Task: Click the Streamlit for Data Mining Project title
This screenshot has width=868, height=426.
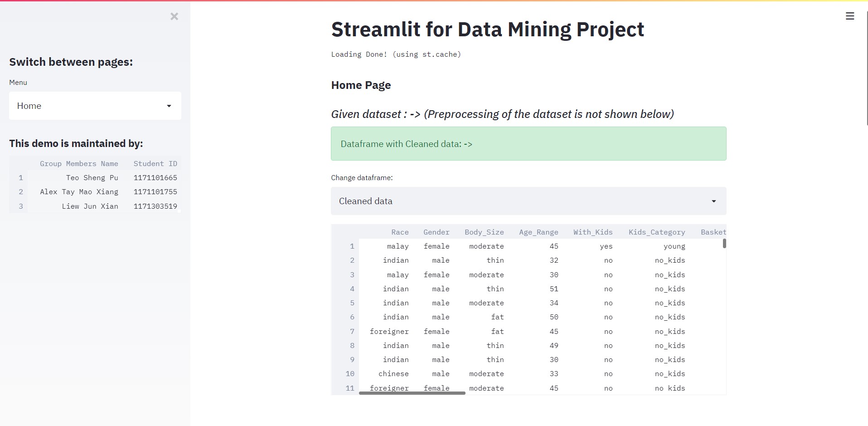Action: pos(487,29)
